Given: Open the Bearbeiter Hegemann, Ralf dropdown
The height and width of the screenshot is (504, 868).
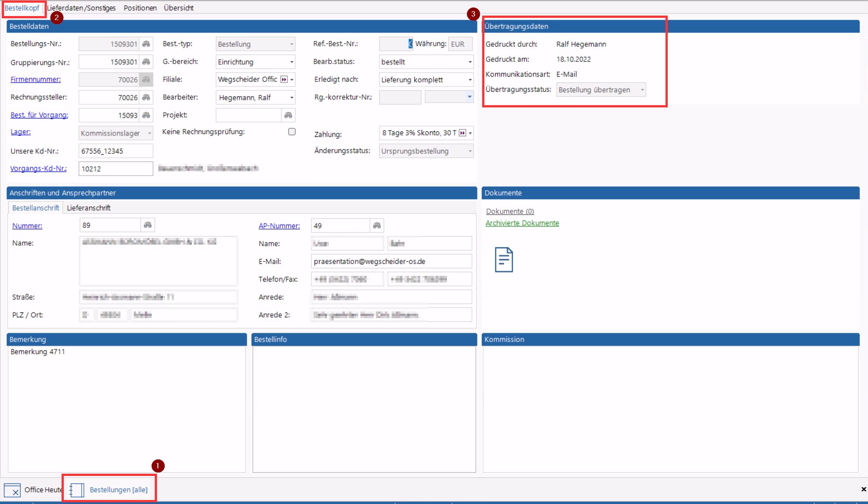Looking at the screenshot, I should [292, 98].
